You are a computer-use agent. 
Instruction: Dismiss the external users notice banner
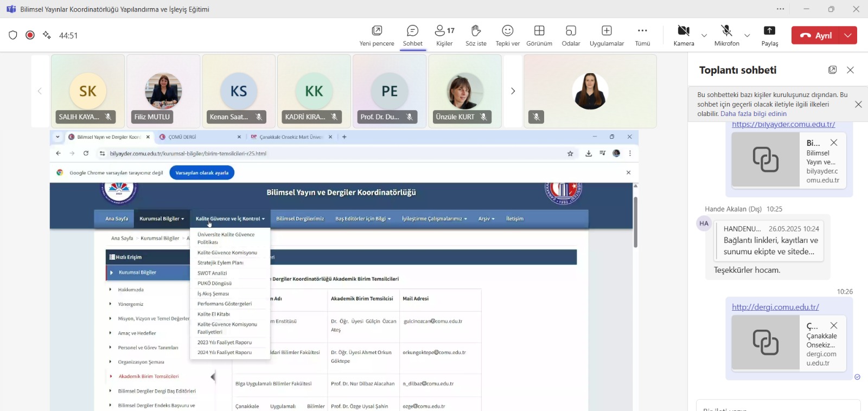pyautogui.click(x=858, y=104)
